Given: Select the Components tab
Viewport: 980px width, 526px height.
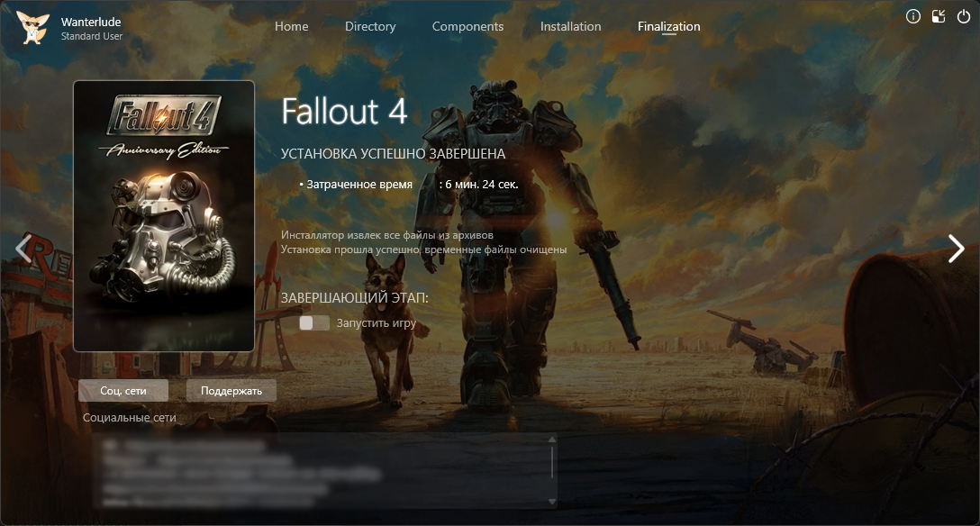Looking at the screenshot, I should coord(467,26).
